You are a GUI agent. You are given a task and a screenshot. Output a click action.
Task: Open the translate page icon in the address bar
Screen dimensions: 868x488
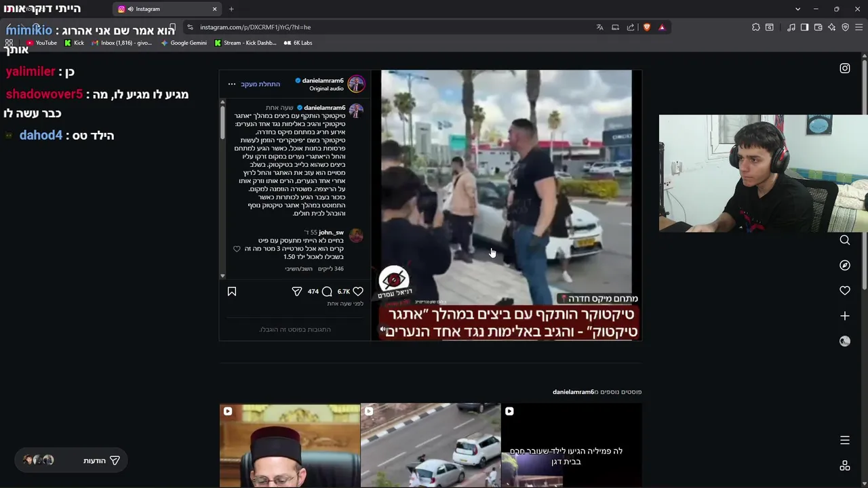[x=599, y=27]
